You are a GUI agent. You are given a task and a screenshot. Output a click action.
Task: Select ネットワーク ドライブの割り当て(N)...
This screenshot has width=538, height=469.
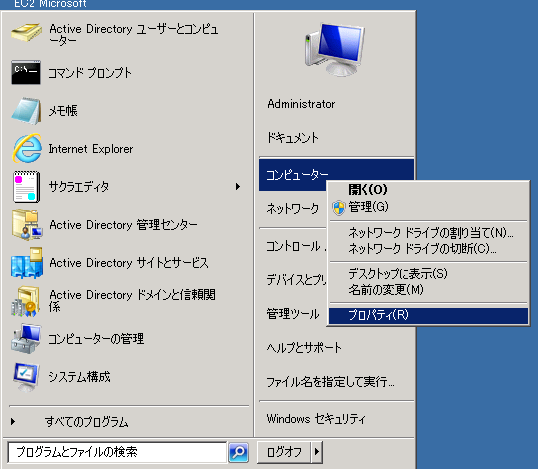coord(428,233)
